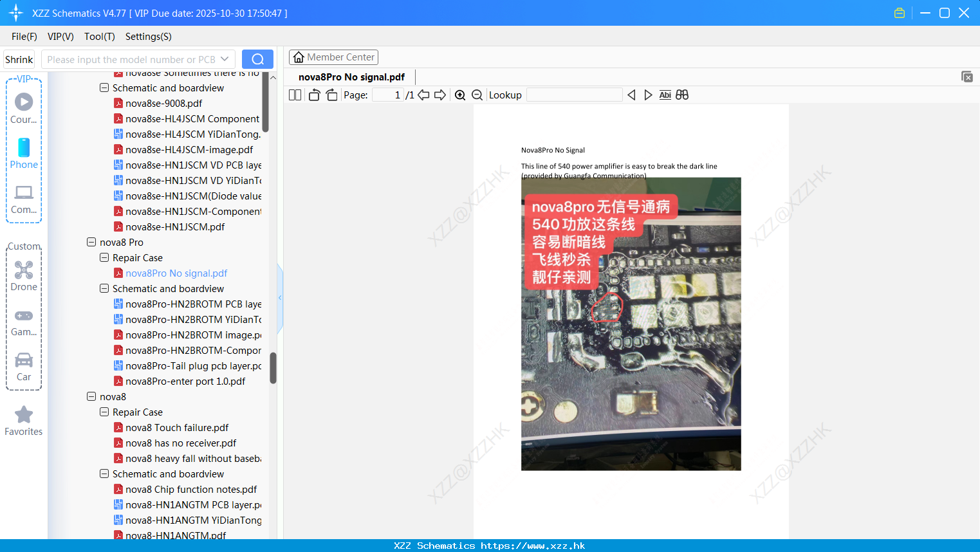Collapse Repair Case under nova8 Pro
The width and height of the screenshot is (980, 552).
coord(104,257)
